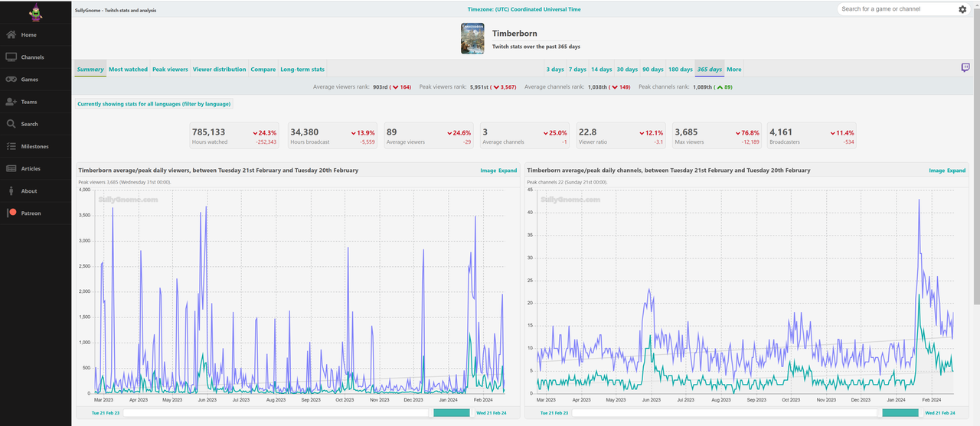Click the Twitch logo icon at right
The width and height of the screenshot is (980, 426).
coord(965,68)
